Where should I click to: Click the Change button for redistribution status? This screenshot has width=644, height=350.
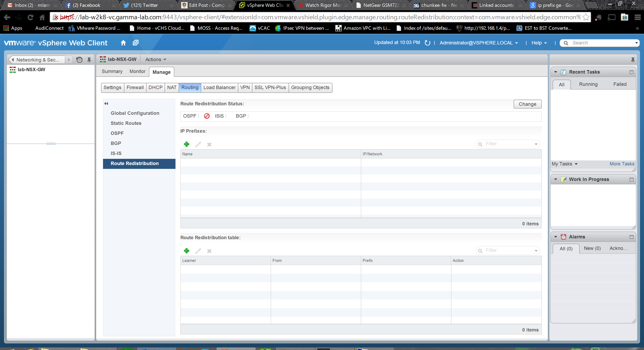(x=527, y=104)
